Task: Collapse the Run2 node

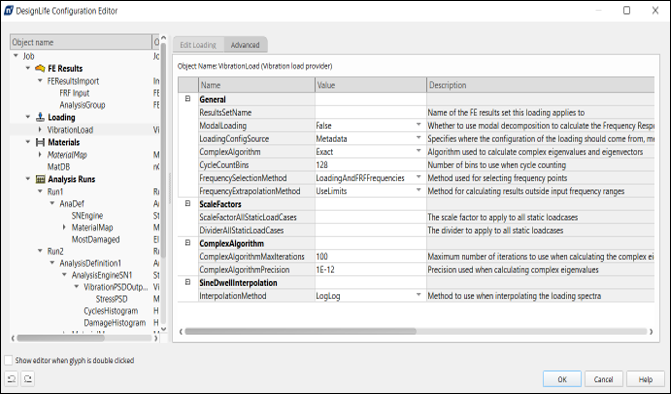Action: coord(40,251)
